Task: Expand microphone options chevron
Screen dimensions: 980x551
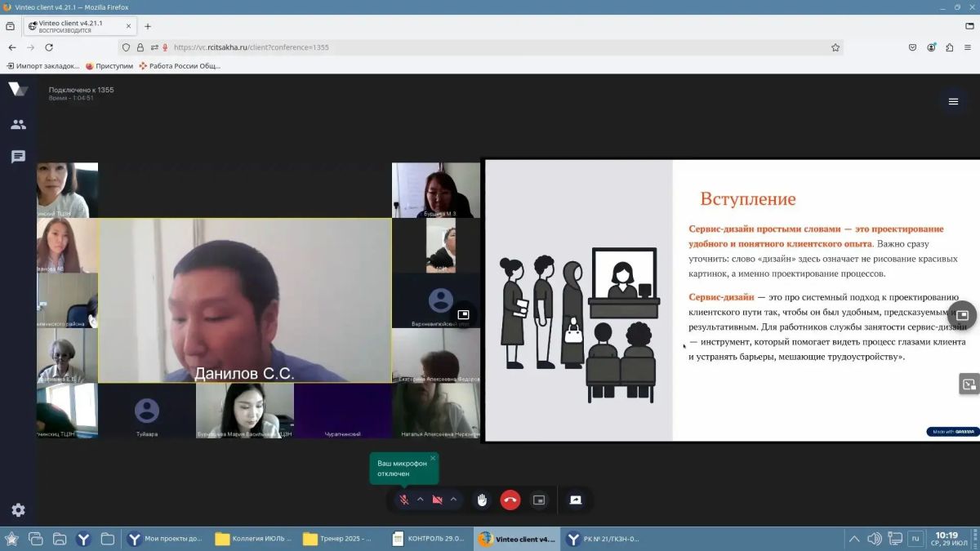Action: pos(421,500)
